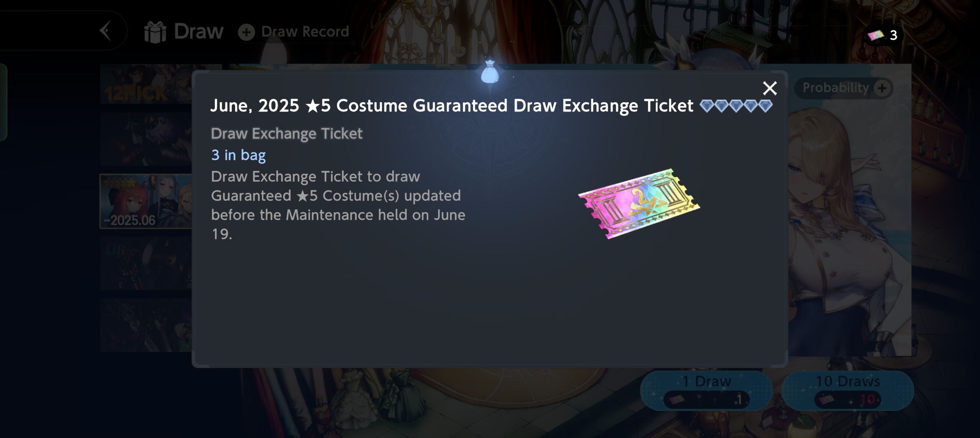Click the blue bag icon atop popup
This screenshot has width=980, height=438.
click(x=490, y=71)
